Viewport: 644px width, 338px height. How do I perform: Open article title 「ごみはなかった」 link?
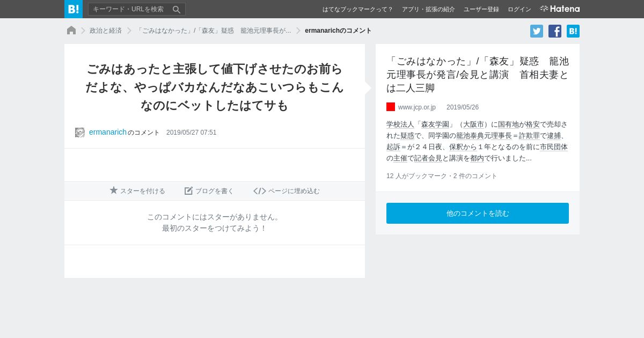point(478,74)
